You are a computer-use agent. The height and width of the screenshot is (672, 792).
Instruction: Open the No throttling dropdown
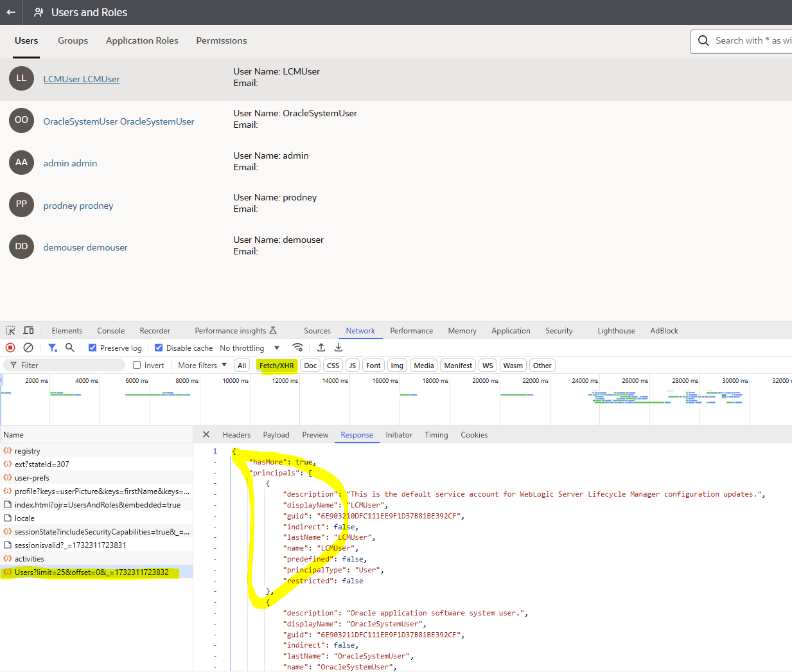(x=249, y=348)
